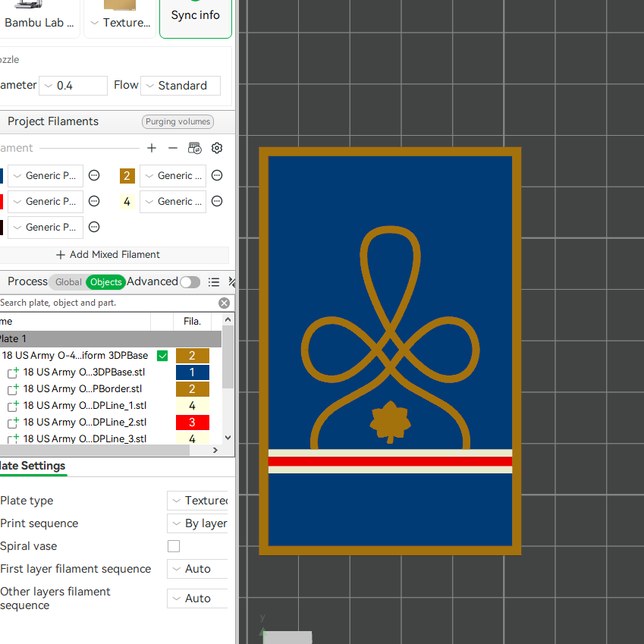Select 18 US Army O...3DPBase.stl part

[83, 372]
